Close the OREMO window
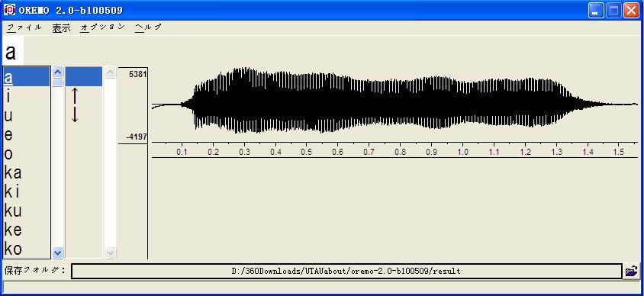Viewport: 644px width, 296px height. click(x=631, y=10)
